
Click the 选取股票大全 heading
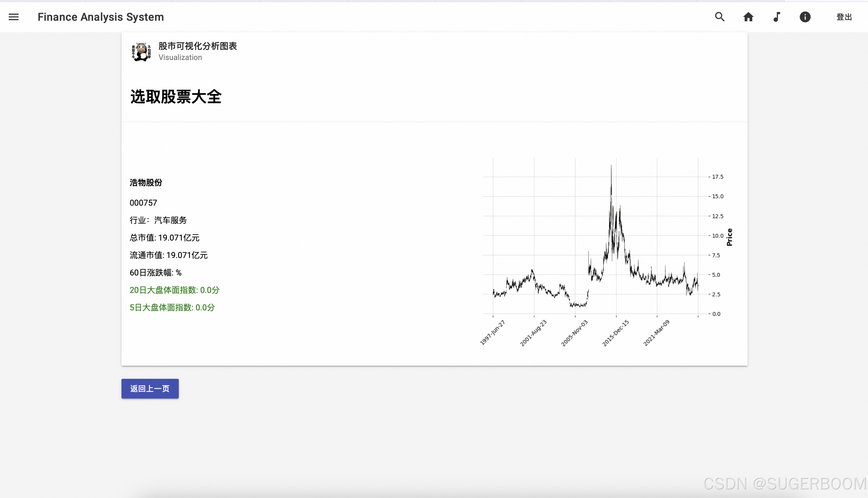click(176, 97)
